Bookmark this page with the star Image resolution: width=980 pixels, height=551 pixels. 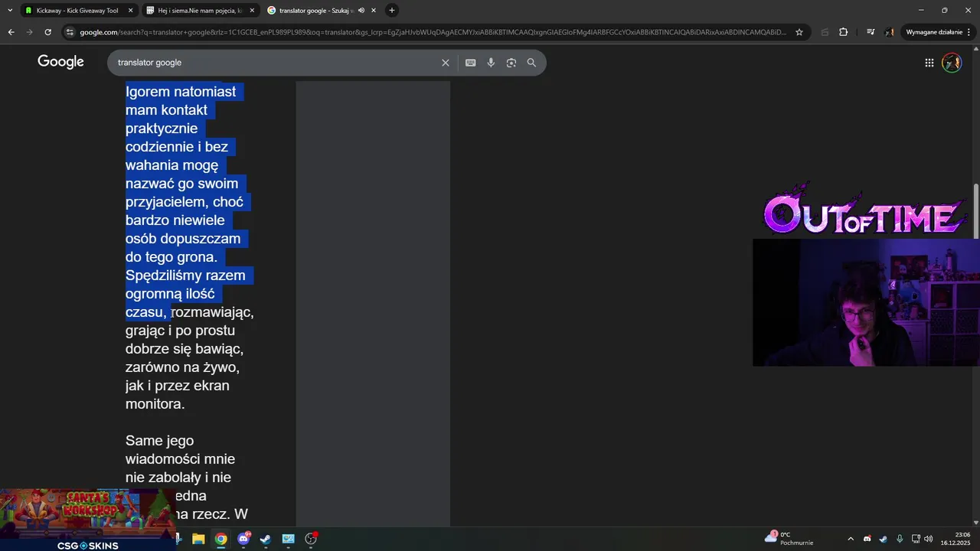pos(799,32)
